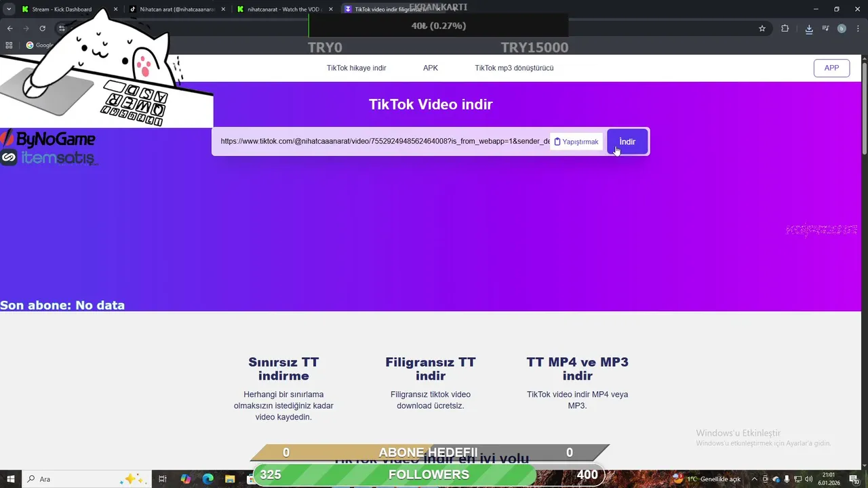Open TikTok hikaye indir link
Image resolution: width=868 pixels, height=488 pixels.
coord(356,68)
